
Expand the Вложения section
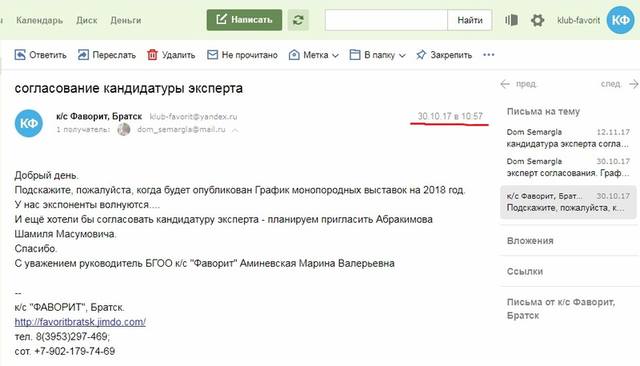530,241
